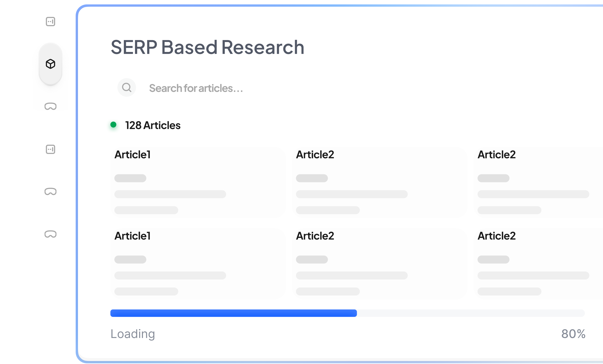Open the bottom-middle Article2 card

click(x=379, y=264)
